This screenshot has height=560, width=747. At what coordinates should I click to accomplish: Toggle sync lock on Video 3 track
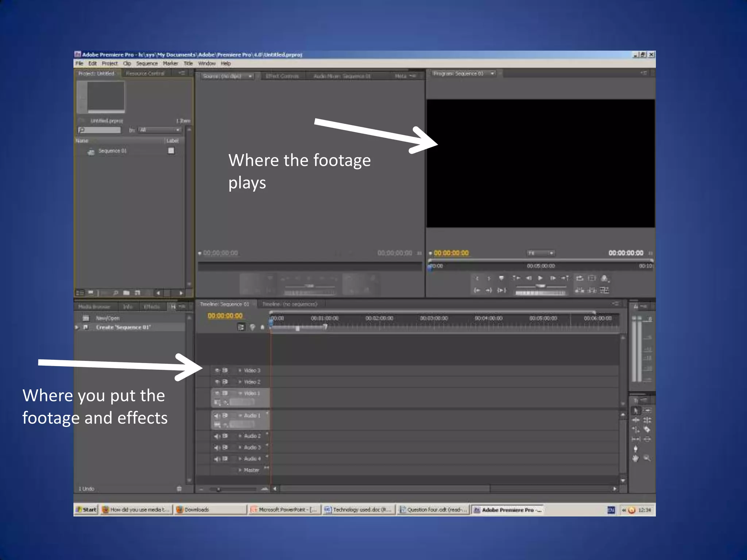click(x=225, y=370)
